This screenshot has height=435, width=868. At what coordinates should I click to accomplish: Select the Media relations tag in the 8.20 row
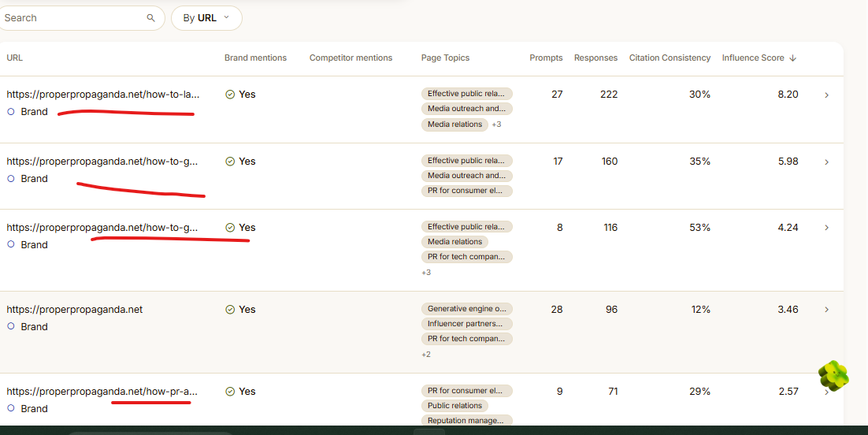coord(454,125)
